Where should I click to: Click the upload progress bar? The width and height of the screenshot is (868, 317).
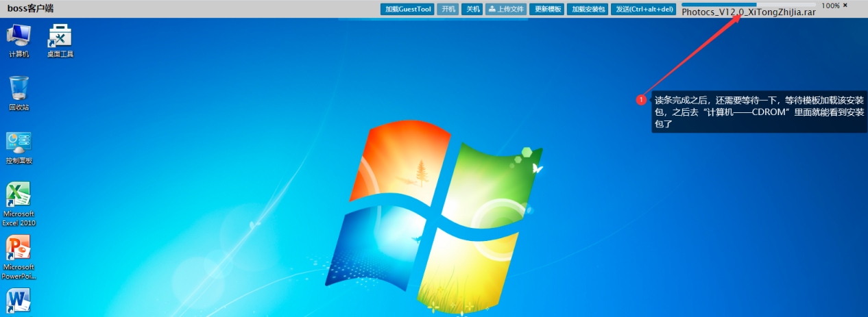pos(748,5)
